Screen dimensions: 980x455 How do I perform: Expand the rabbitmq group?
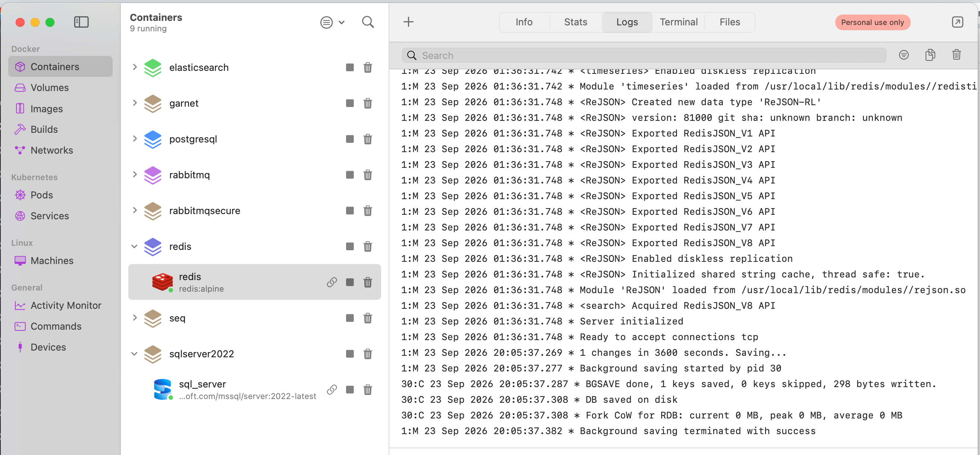tap(134, 174)
